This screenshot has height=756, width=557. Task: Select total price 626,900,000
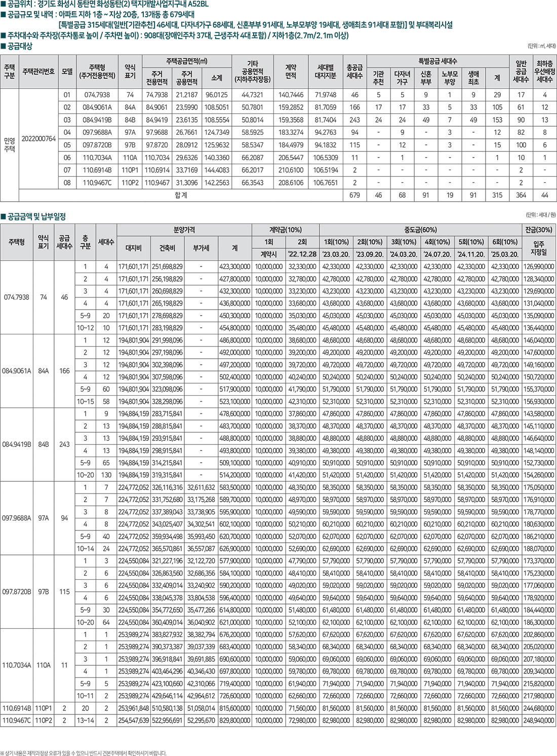pyautogui.click(x=235, y=549)
